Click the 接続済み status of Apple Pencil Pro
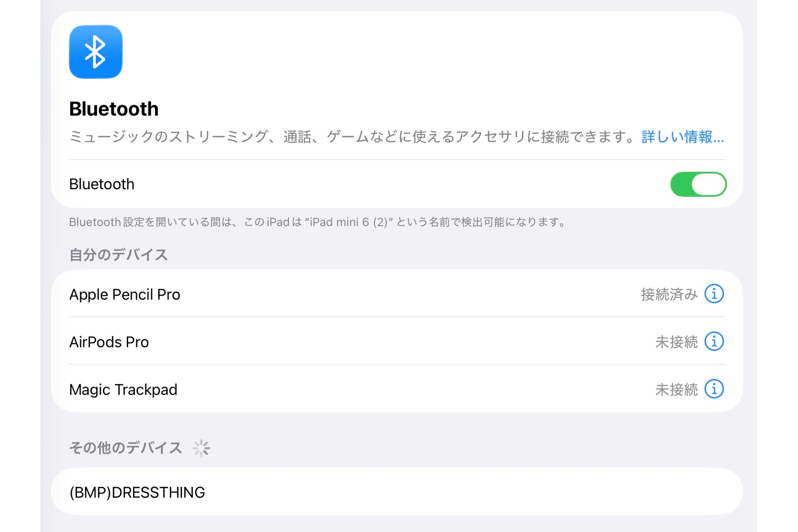This screenshot has height=532, width=798. 669,294
